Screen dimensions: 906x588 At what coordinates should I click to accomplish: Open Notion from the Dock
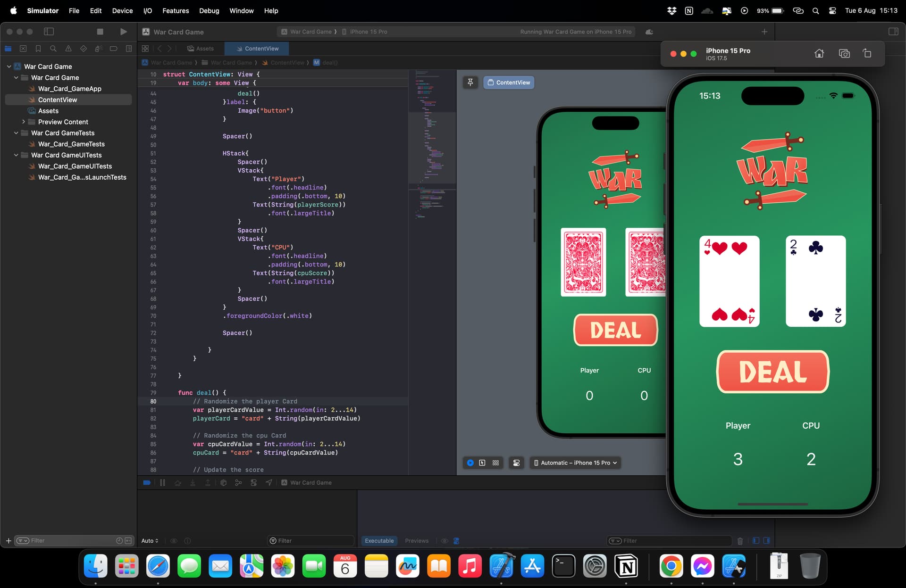[x=626, y=566]
